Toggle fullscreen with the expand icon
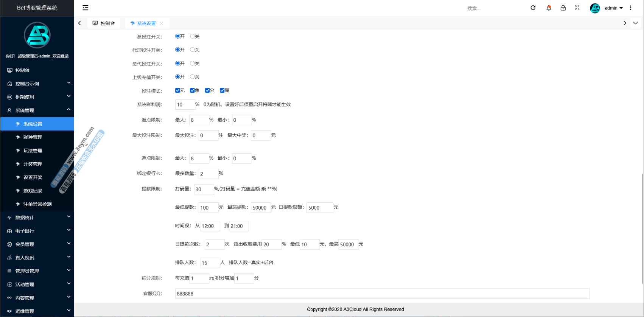This screenshot has height=317, width=644. click(x=577, y=8)
